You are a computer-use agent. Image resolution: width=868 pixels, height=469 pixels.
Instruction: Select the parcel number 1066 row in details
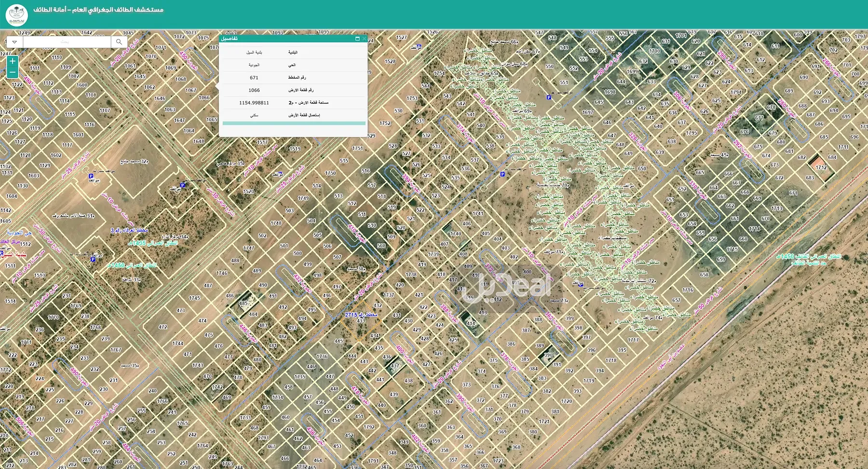point(293,90)
